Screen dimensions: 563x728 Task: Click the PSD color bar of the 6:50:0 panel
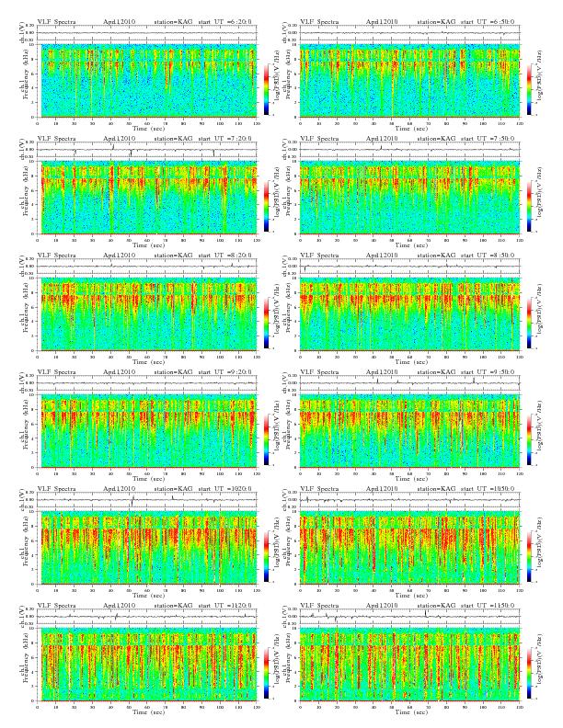(530, 89)
